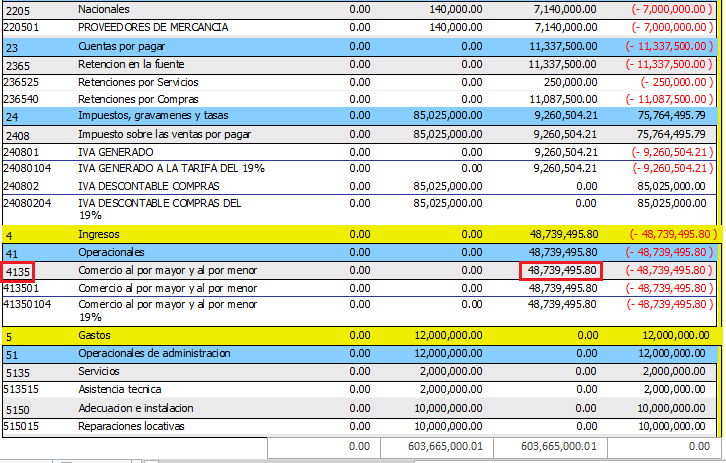Select Adecuacion e instalacion row

click(359, 408)
